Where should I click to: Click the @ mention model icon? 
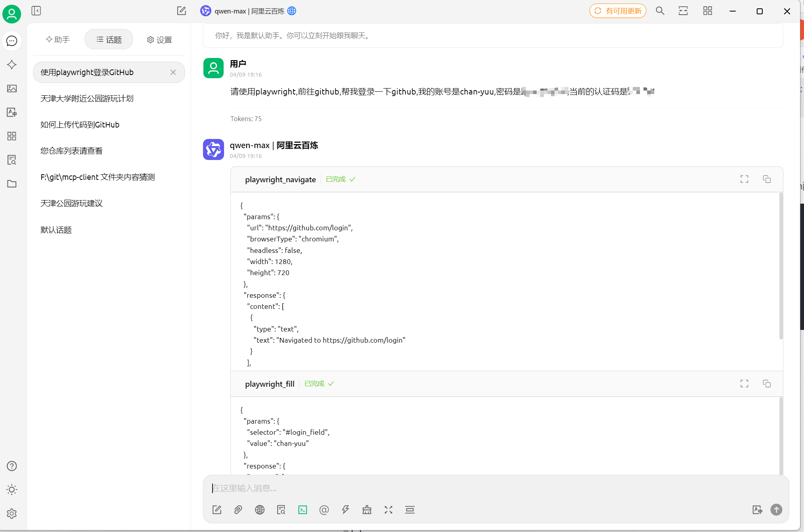324,510
